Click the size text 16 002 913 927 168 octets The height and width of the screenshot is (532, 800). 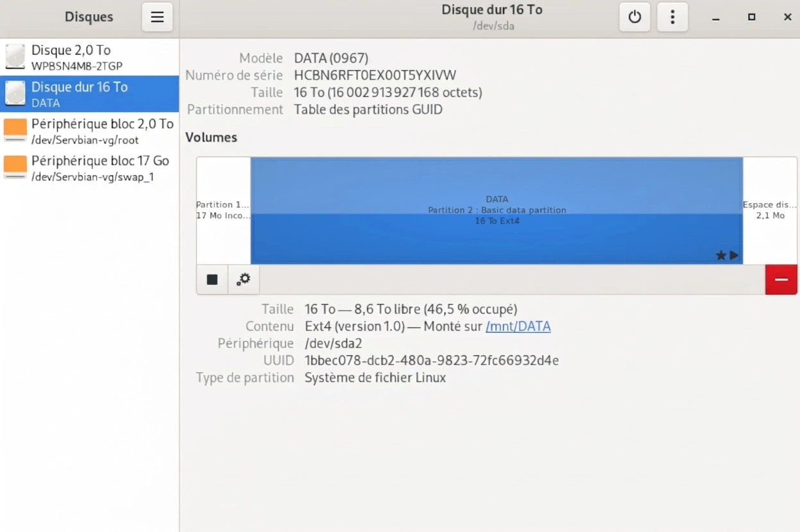click(405, 92)
